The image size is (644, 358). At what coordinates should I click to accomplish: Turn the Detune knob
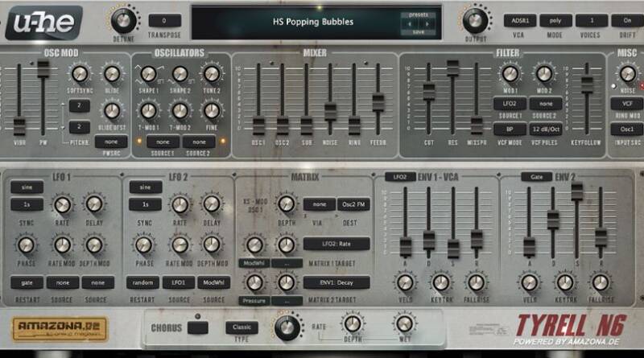pyautogui.click(x=123, y=20)
